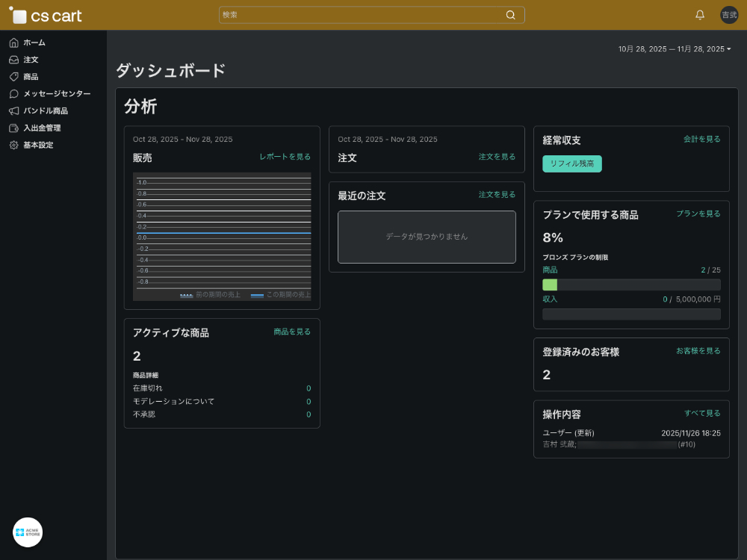The image size is (747, 560).
Task: Click the CS-Cart logo
Action: [46, 16]
